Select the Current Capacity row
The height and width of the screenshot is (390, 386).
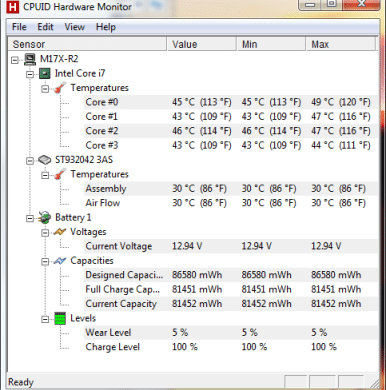(x=231, y=304)
